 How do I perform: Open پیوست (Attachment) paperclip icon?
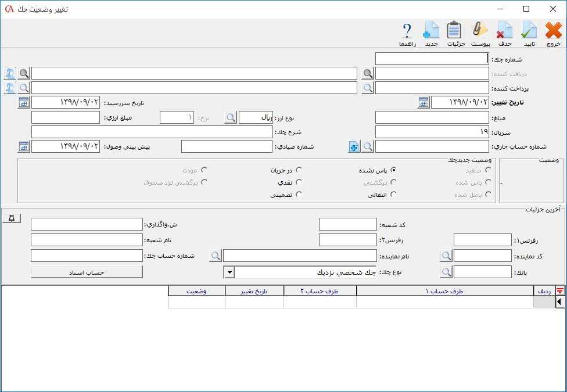tap(480, 31)
